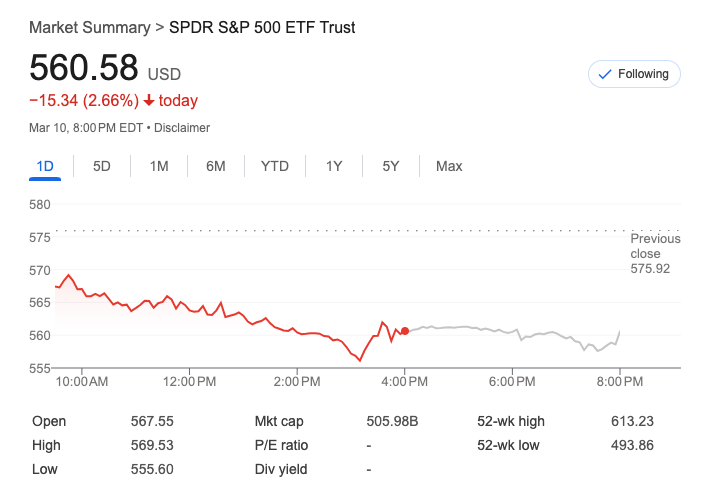This screenshot has width=702, height=489.
Task: Open the YTD chart tab
Action: (275, 166)
